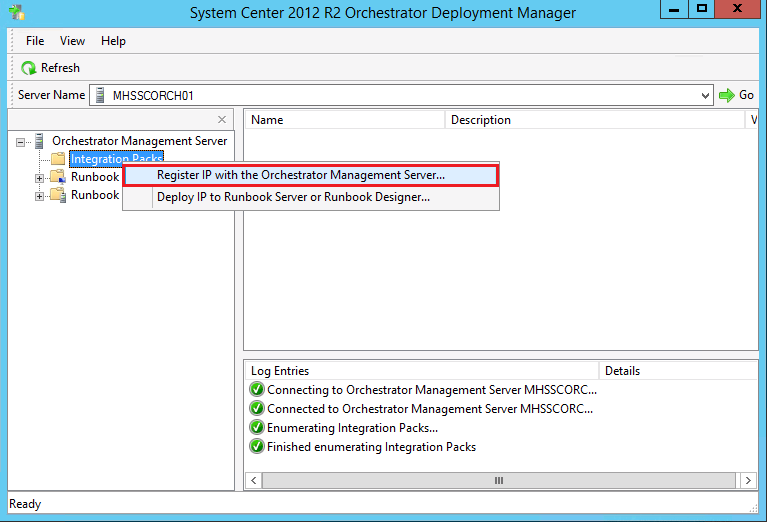Maximize the Deployment Manager window

click(701, 9)
